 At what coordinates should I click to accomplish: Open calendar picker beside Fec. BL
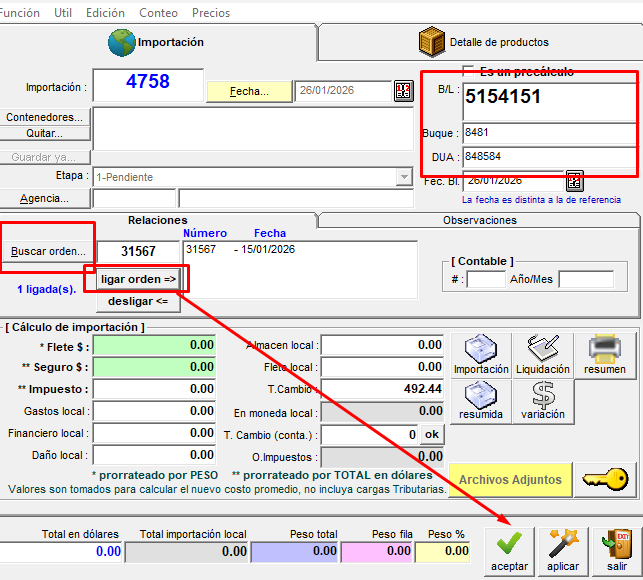click(574, 181)
